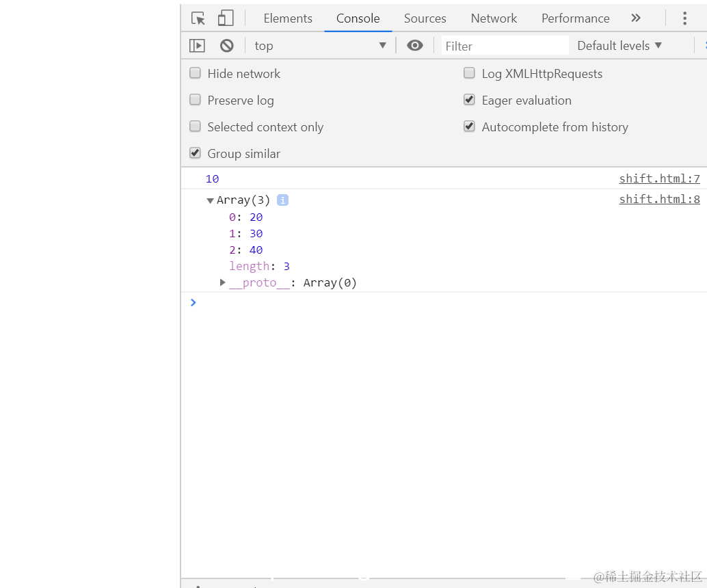The height and width of the screenshot is (588, 707).
Task: Enable the Log XMLHttpRequests checkbox
Action: (x=469, y=73)
